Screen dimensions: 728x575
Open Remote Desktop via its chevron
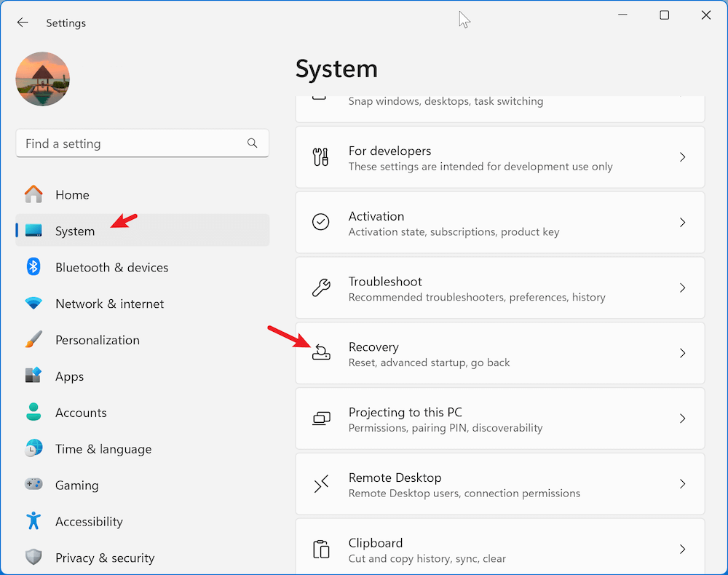click(682, 484)
